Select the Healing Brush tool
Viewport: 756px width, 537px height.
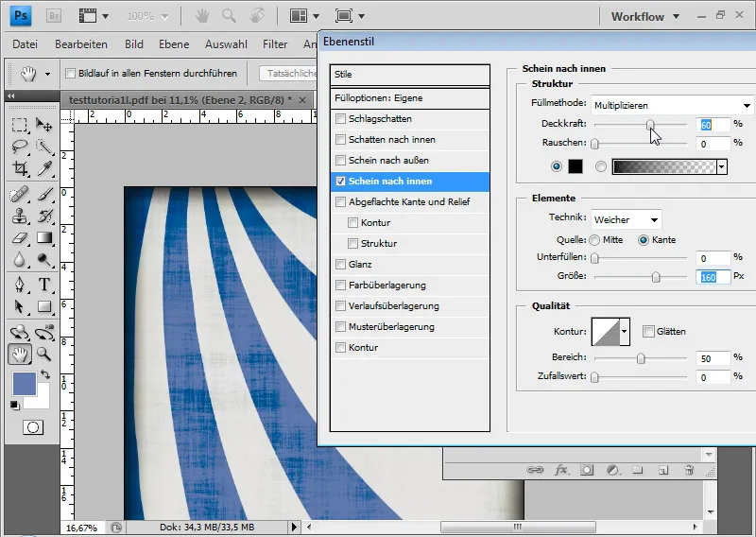point(19,195)
